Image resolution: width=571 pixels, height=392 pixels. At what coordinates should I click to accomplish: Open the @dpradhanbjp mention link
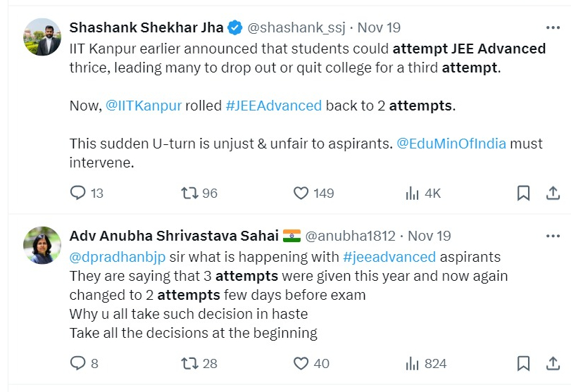coord(118,256)
